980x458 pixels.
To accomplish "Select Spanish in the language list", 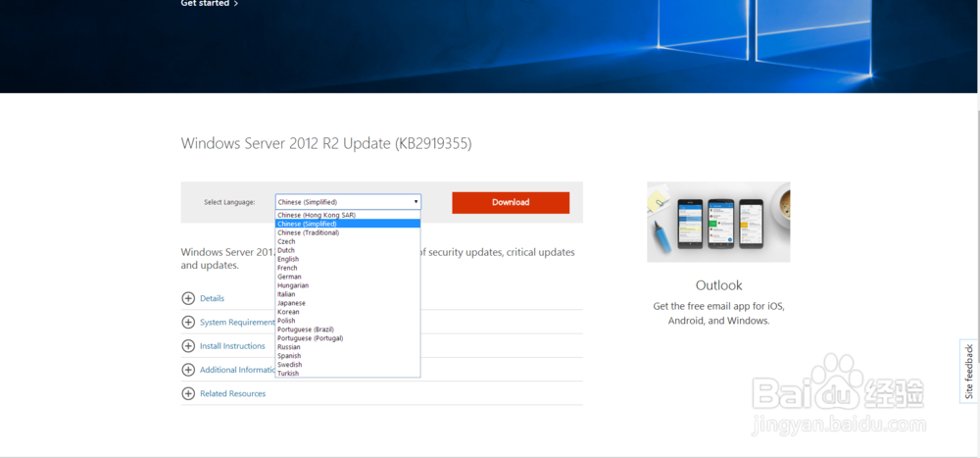I will [348, 355].
